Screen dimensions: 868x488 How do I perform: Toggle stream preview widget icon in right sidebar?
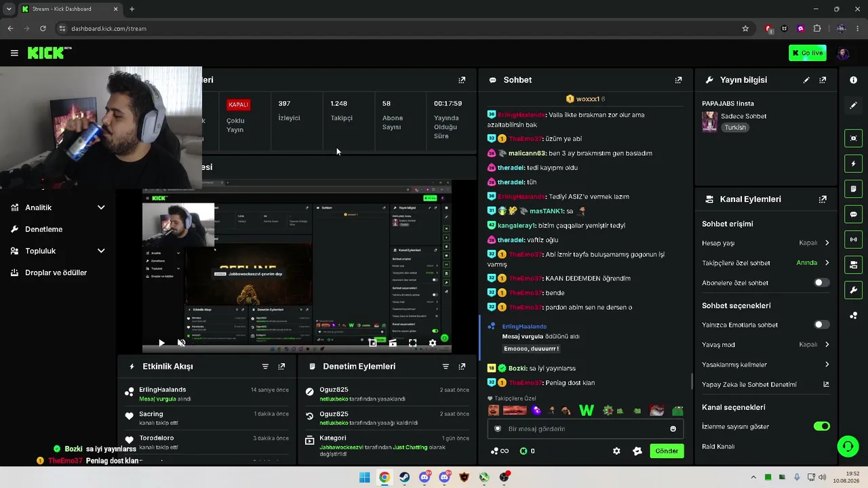pyautogui.click(x=853, y=138)
